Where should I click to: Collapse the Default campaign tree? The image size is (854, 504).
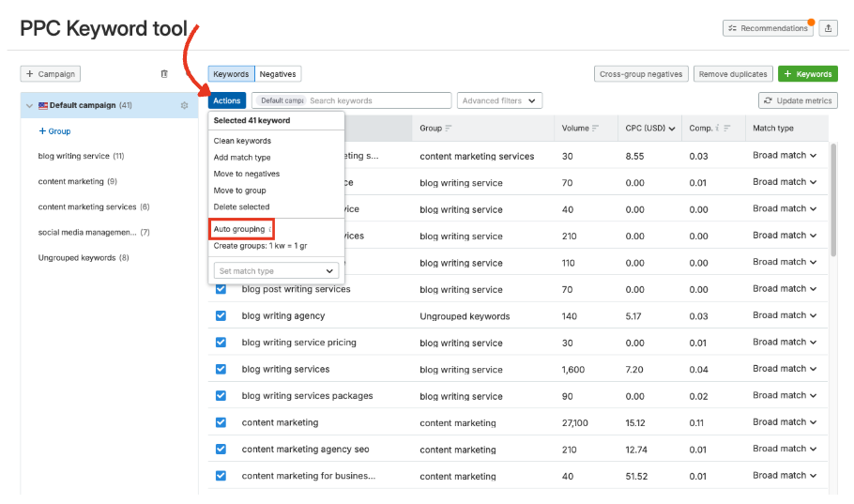[x=29, y=106]
